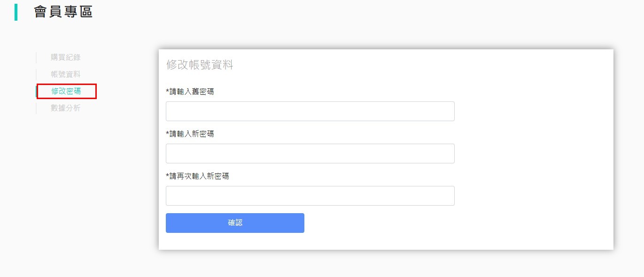Focus the old password input field
The width and height of the screenshot is (644, 277).
[x=310, y=111]
